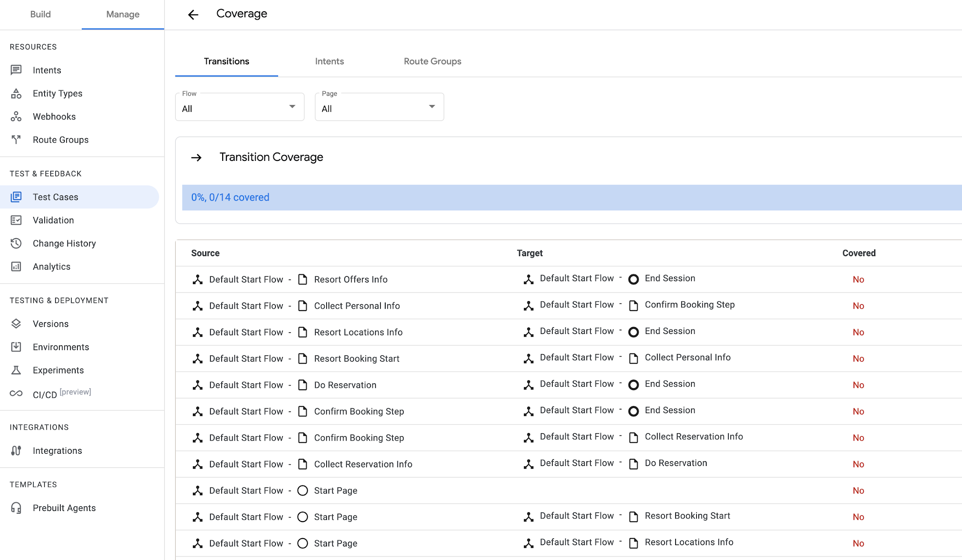Click the Test Cases sidebar icon
The width and height of the screenshot is (962, 560).
[x=17, y=197]
